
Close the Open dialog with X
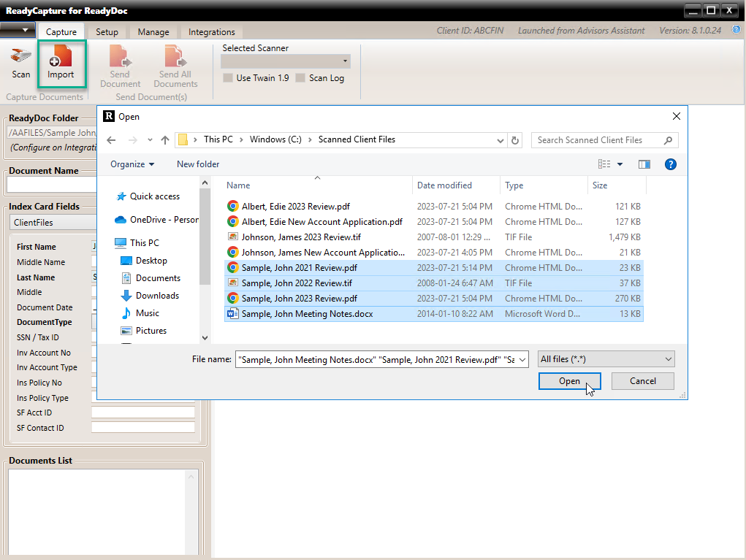pos(676,117)
